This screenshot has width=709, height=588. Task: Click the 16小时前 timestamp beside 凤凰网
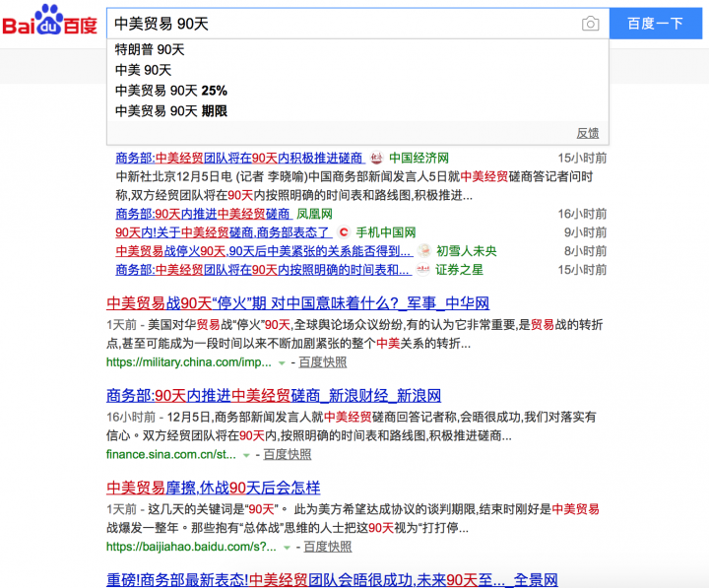click(582, 214)
